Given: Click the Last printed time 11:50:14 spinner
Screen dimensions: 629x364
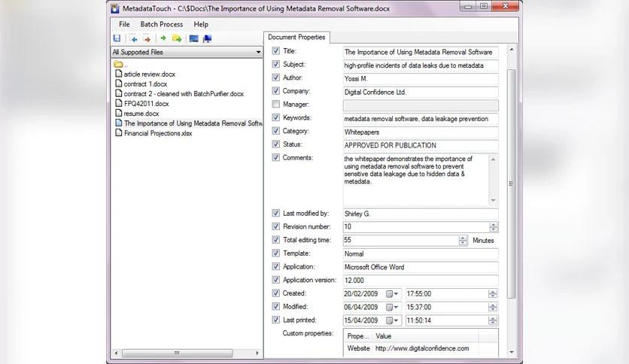Looking at the screenshot, I should (x=493, y=320).
